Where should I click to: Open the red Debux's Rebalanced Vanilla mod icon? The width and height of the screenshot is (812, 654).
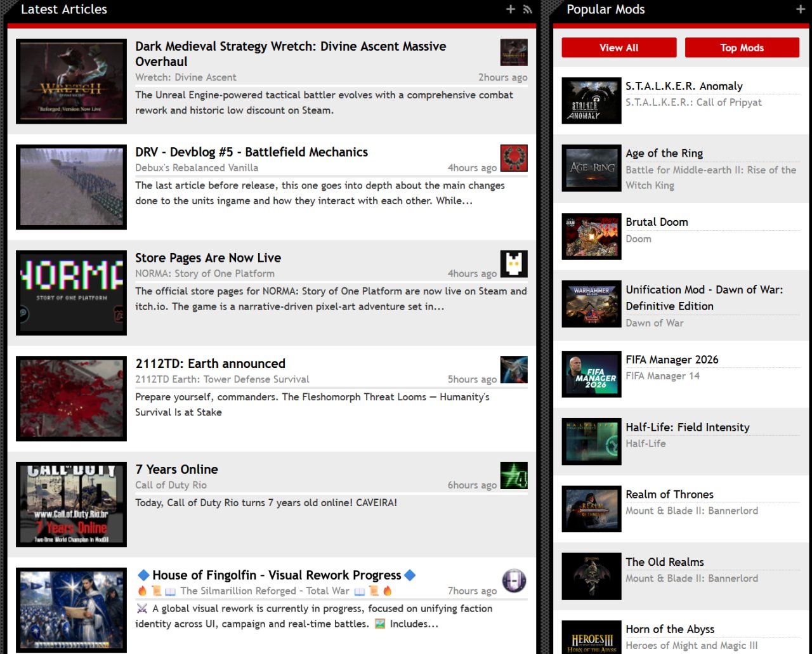pos(514,158)
